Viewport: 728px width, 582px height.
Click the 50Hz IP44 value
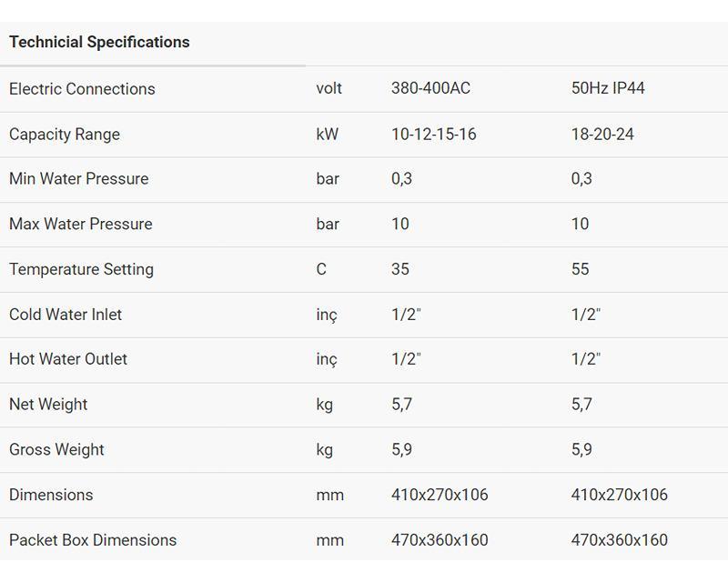pos(608,88)
